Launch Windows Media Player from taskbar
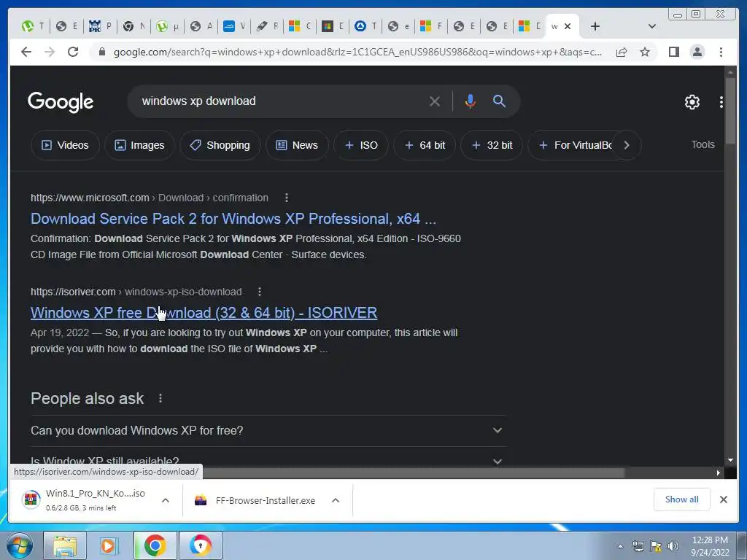 [109, 545]
